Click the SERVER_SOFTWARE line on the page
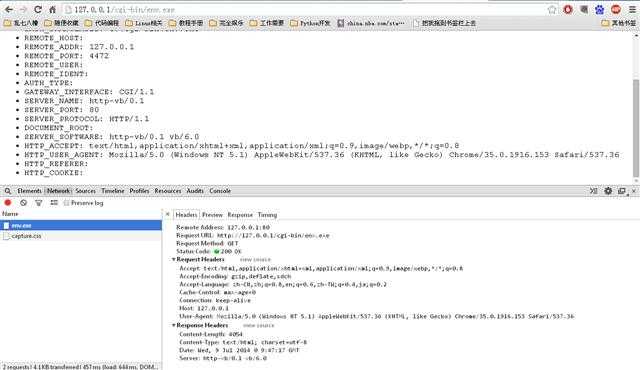Image resolution: width=640 pixels, height=370 pixels. click(111, 137)
